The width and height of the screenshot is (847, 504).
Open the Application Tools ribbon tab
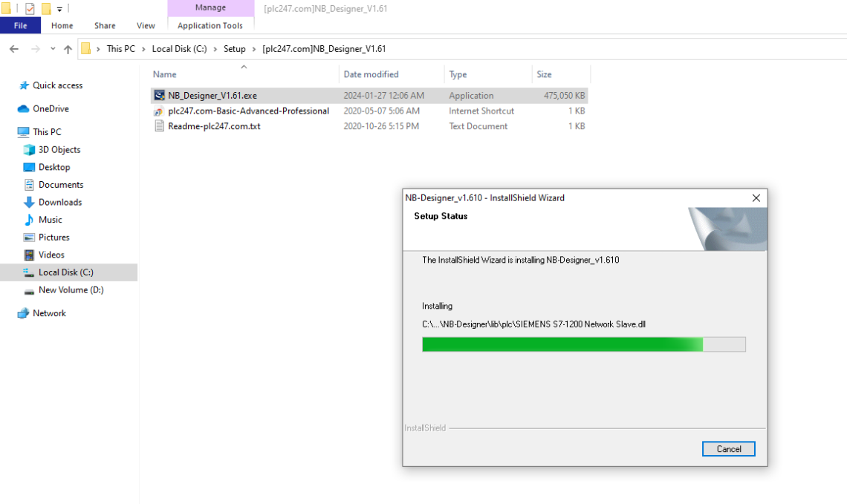coord(210,25)
